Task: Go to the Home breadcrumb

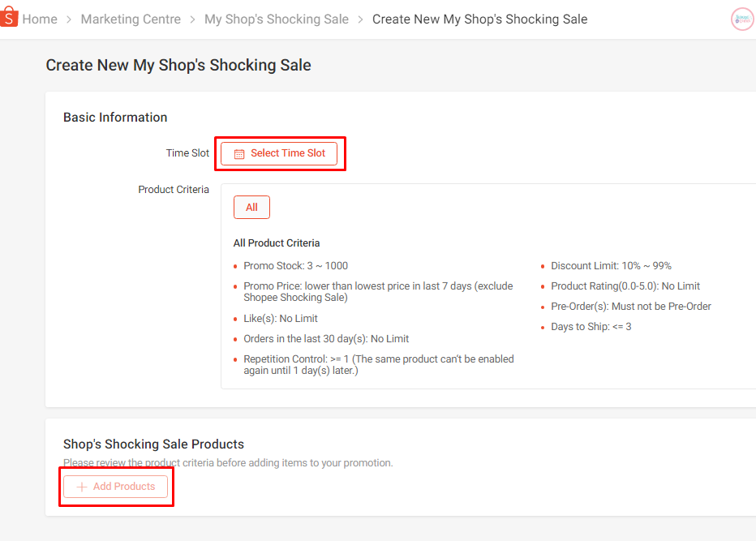Action: [40, 19]
